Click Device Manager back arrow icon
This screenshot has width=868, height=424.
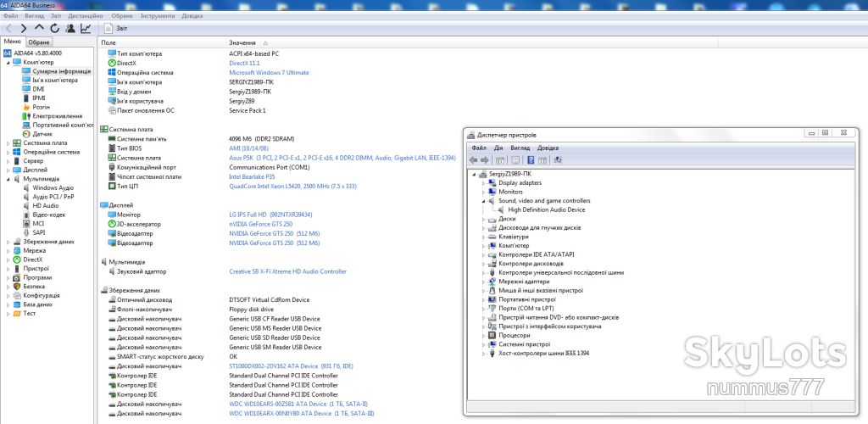473,160
